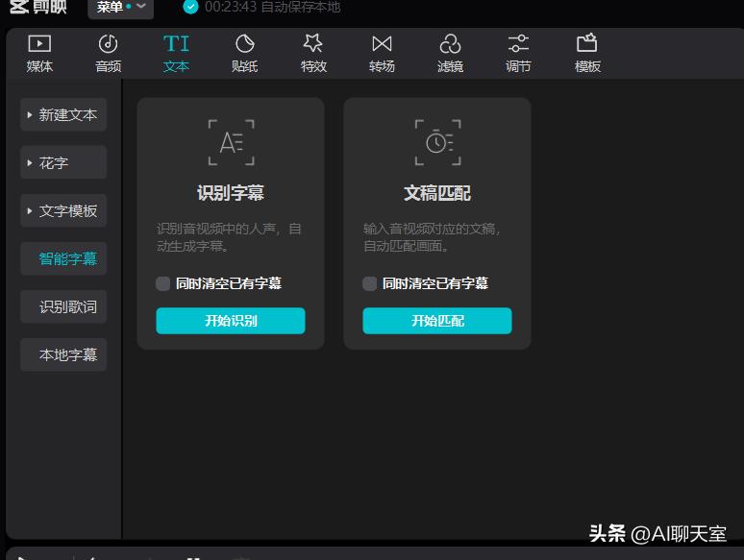Switch to 识别歌词 sidebar tab

pyautogui.click(x=63, y=306)
